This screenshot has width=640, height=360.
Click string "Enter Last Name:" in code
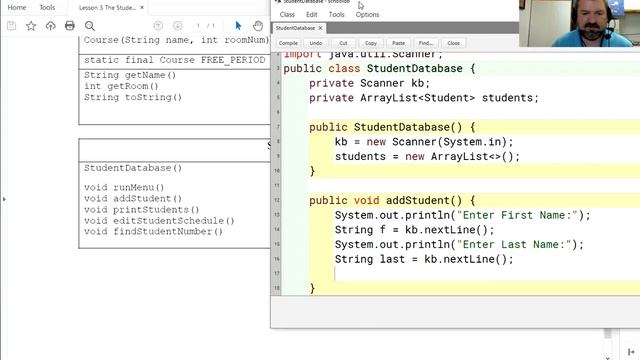[514, 244]
